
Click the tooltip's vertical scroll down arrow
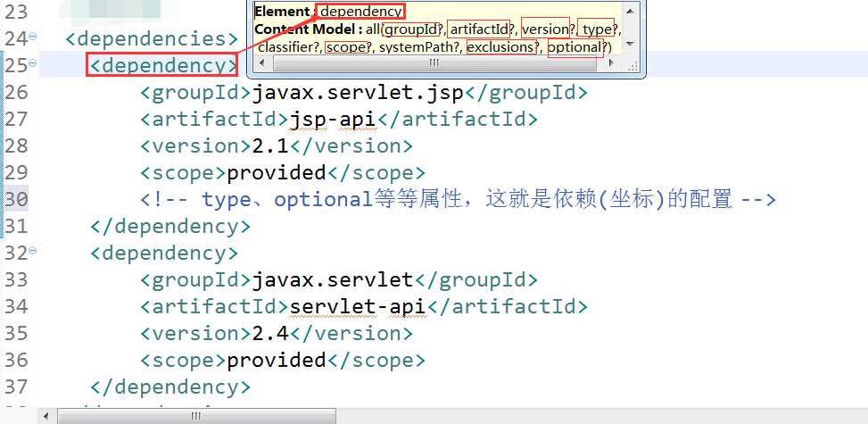(x=630, y=44)
